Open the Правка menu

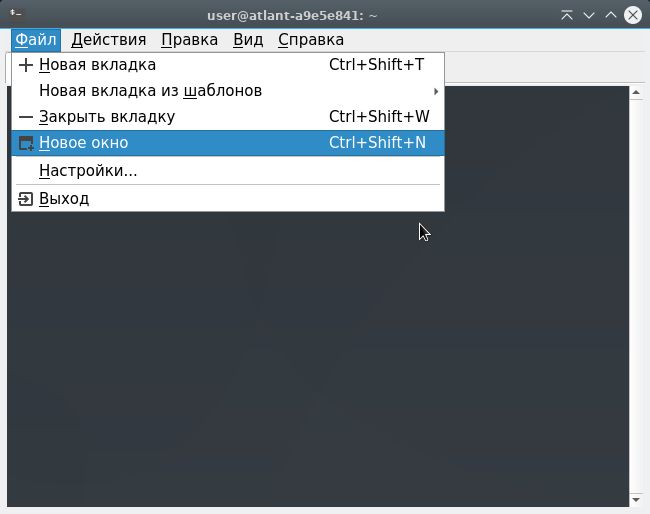[x=189, y=40]
